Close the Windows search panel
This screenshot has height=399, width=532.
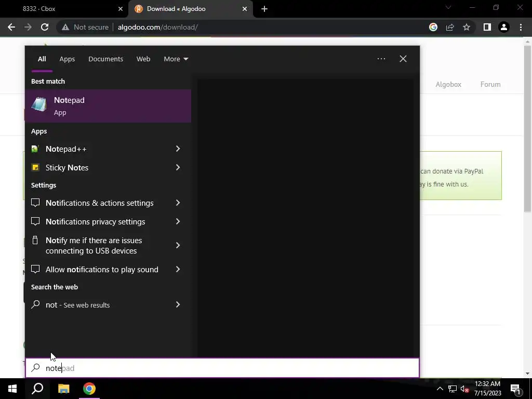pos(403,59)
